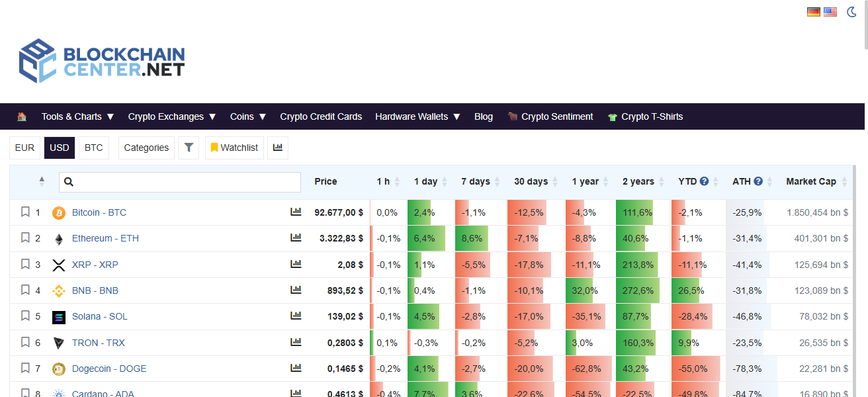The height and width of the screenshot is (397, 868).
Task: Toggle the bookmark next to Ethereum
Action: 25,238
